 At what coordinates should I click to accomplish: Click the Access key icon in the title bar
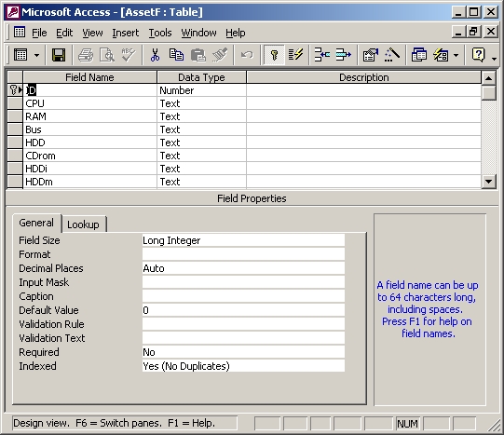pyautogui.click(x=13, y=12)
